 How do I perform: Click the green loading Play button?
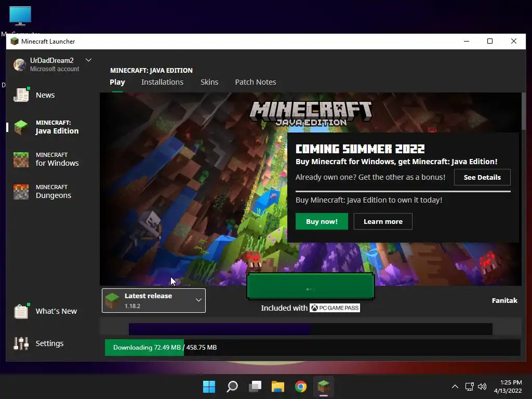[x=311, y=287]
